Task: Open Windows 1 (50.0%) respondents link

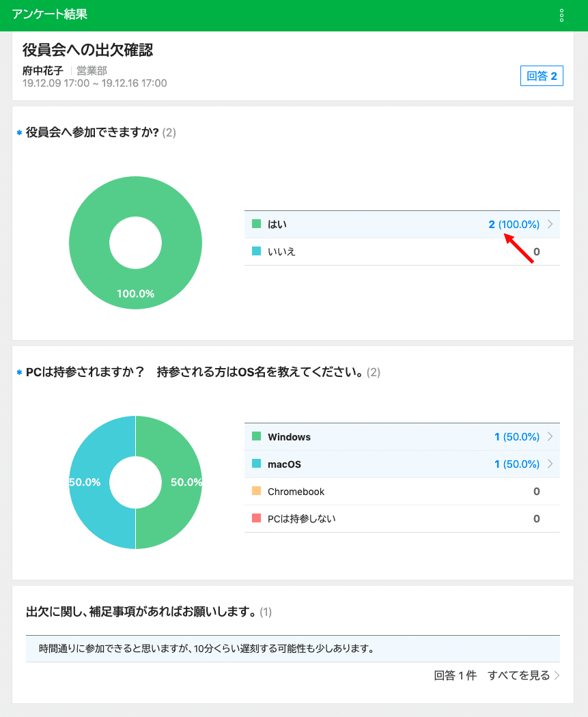Action: tap(516, 437)
